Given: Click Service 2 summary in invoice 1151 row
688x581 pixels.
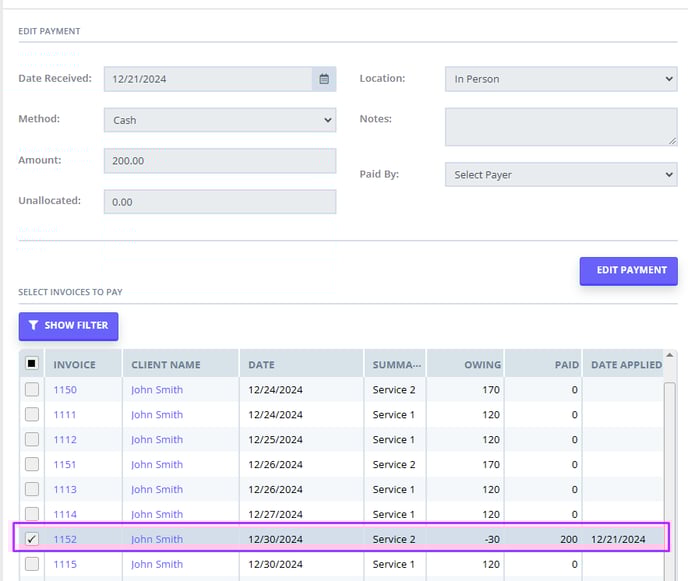Looking at the screenshot, I should click(394, 464).
